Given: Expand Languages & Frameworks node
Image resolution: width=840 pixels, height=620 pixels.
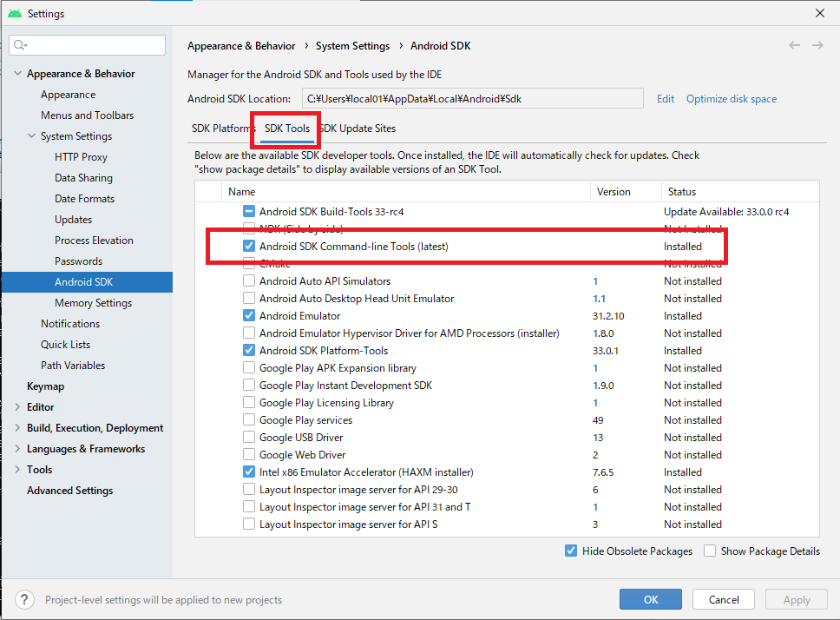Looking at the screenshot, I should [17, 449].
